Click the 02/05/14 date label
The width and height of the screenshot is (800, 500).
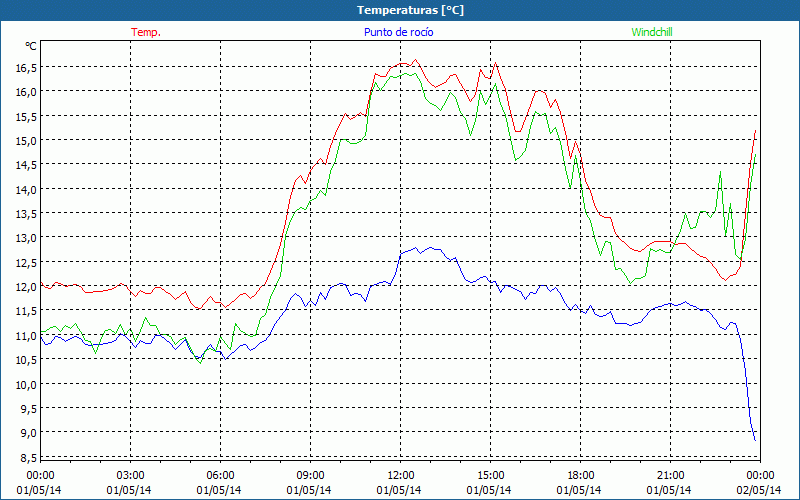pyautogui.click(x=759, y=490)
